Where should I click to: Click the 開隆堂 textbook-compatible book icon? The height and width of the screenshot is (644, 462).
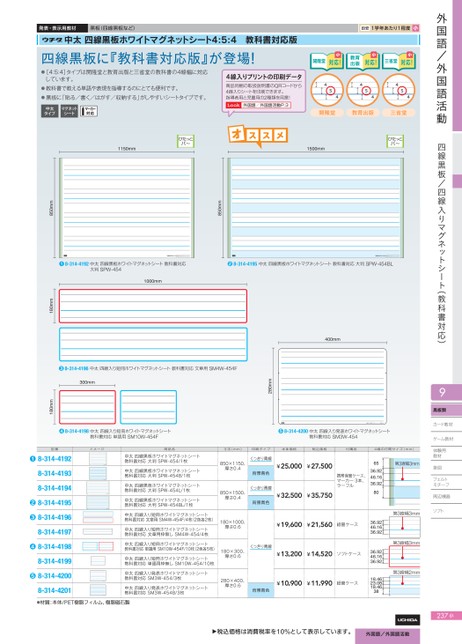pos(326,62)
